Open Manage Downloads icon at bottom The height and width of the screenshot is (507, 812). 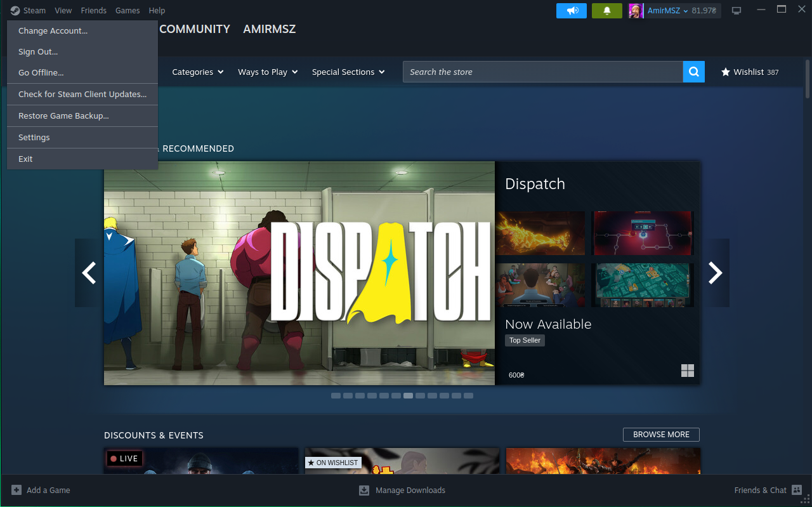pos(364,490)
